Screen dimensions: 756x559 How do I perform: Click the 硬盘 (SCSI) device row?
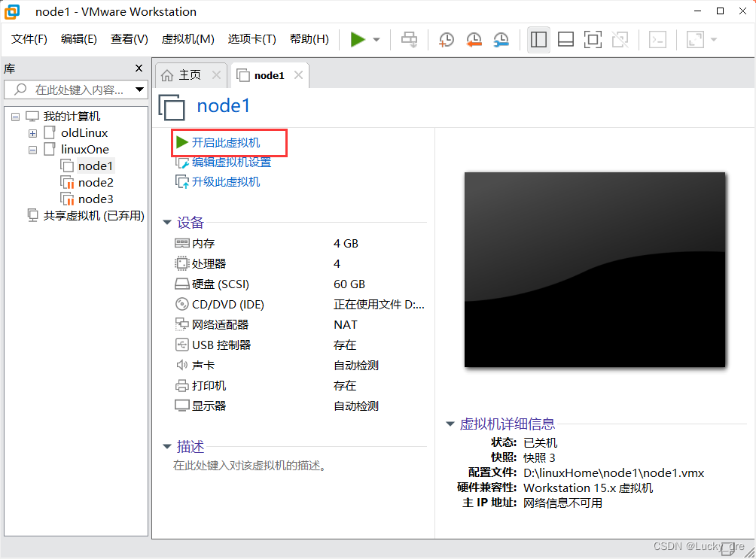pos(300,284)
